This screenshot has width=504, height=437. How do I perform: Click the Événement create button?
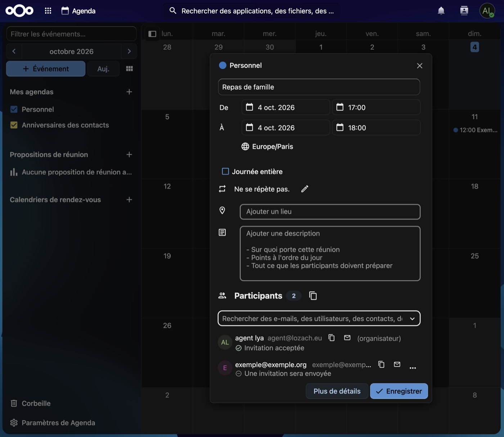tap(46, 69)
